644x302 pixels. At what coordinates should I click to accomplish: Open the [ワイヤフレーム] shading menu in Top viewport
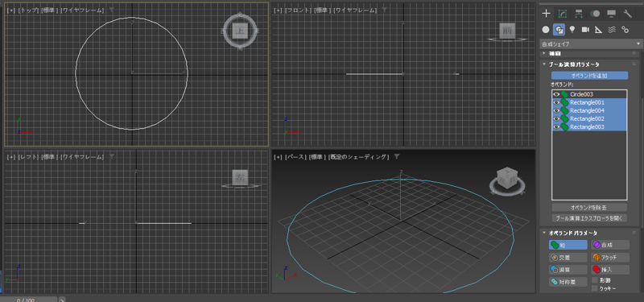tap(82, 10)
